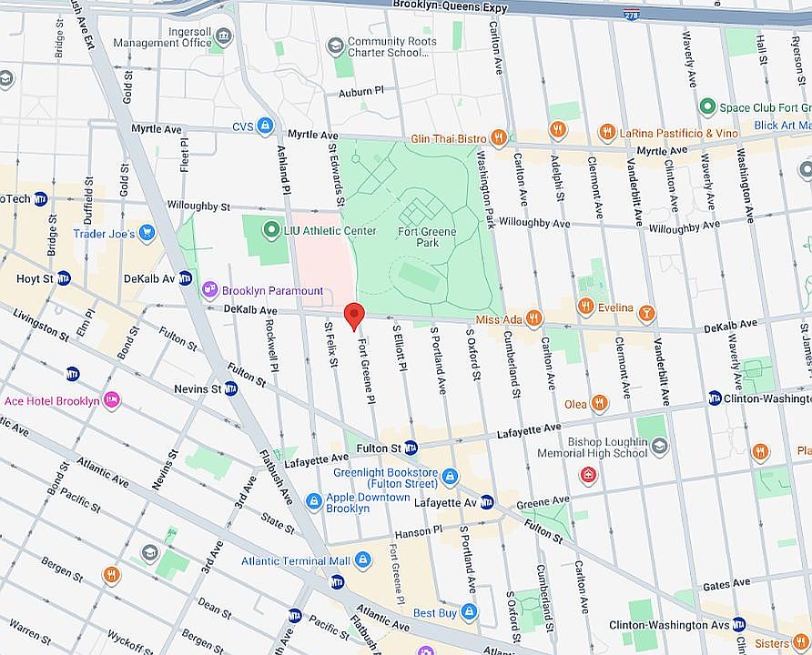Select the State St street label
Image resolution: width=812 pixels, height=655 pixels.
tap(278, 523)
